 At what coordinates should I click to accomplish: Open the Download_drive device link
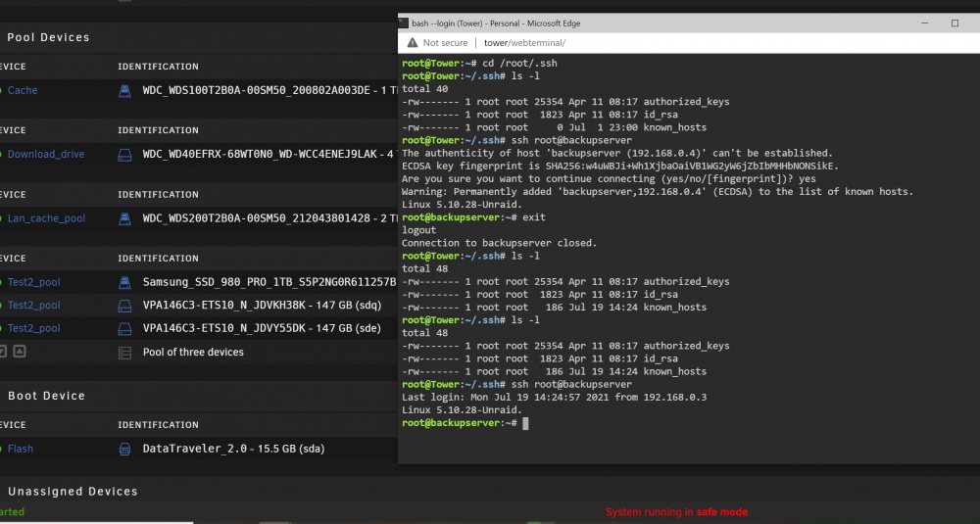(46, 155)
